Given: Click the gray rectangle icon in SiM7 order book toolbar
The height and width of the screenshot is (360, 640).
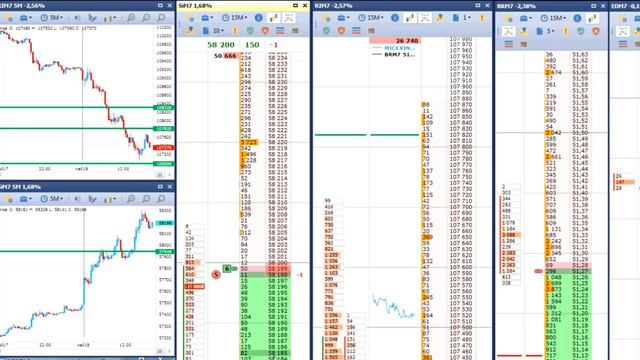Looking at the screenshot, I should [295, 31].
